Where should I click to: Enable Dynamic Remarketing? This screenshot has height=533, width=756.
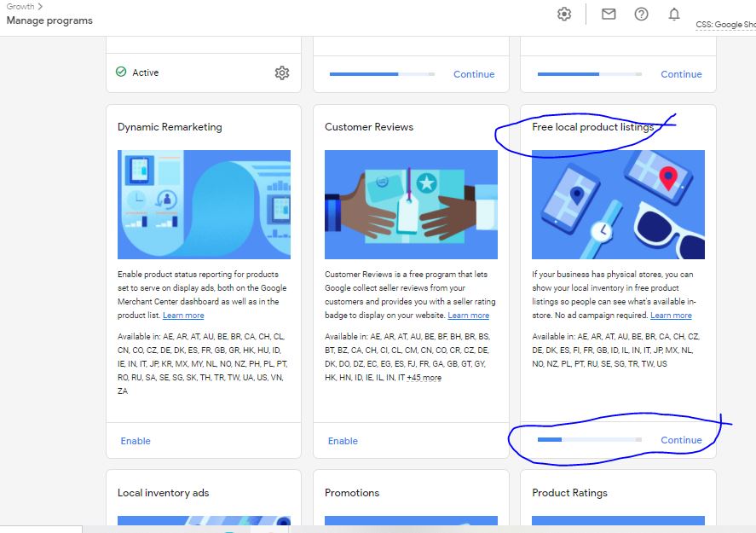(135, 441)
